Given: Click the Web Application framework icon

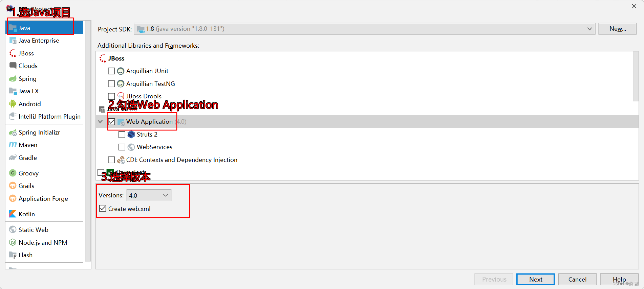Looking at the screenshot, I should click(121, 122).
